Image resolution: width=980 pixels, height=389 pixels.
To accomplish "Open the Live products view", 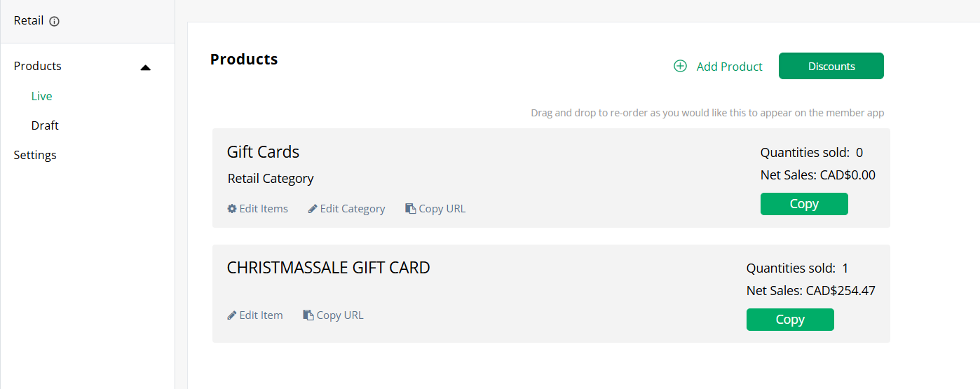I will click(x=42, y=96).
